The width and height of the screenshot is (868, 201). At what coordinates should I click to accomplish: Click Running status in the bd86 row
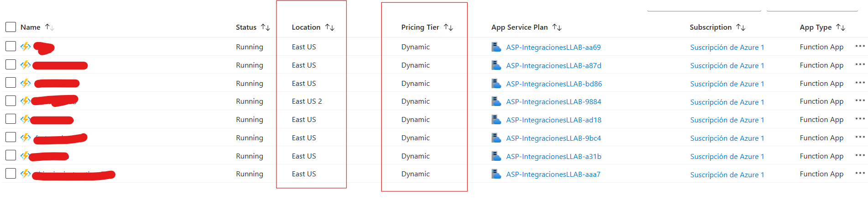249,83
